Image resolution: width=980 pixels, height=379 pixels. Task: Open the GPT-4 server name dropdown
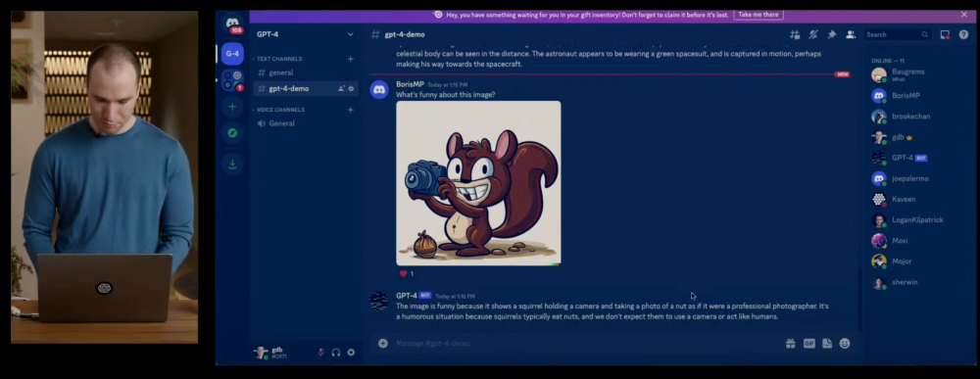[x=305, y=34]
